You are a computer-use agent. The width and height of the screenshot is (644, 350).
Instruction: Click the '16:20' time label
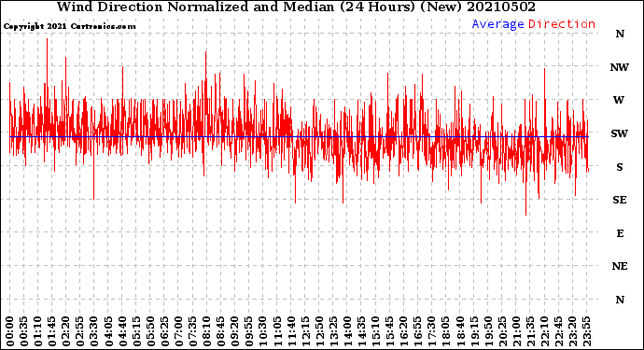(404, 331)
